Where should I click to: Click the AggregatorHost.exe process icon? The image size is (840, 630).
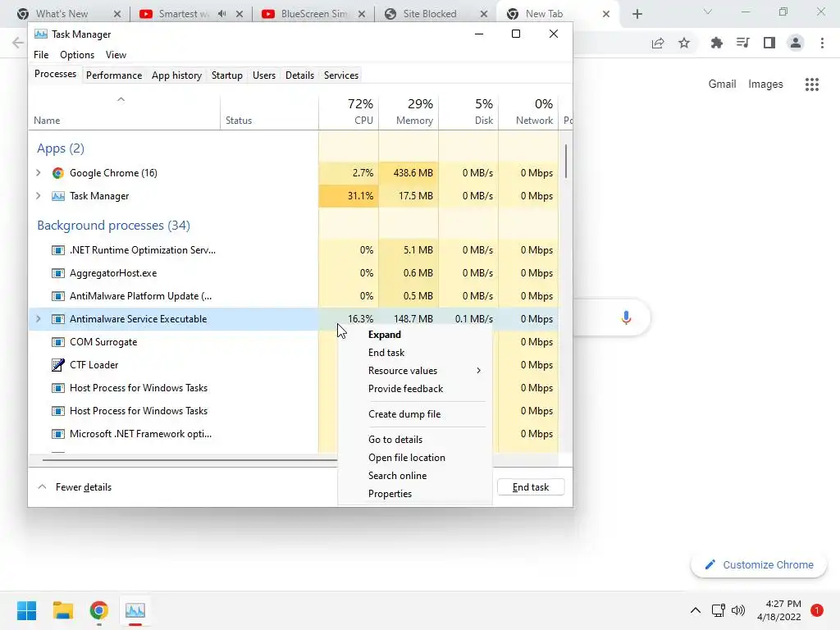[58, 273]
